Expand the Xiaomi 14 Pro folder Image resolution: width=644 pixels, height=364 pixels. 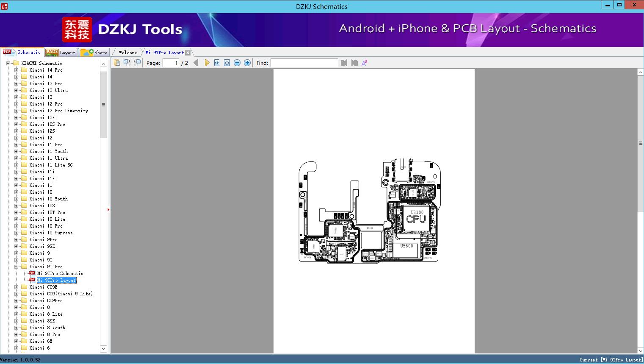point(16,70)
